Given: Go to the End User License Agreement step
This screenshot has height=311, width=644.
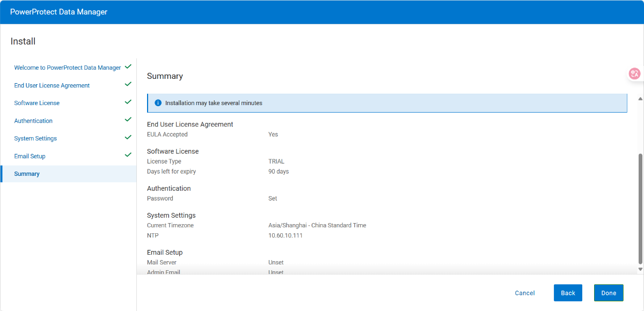Looking at the screenshot, I should (x=52, y=86).
